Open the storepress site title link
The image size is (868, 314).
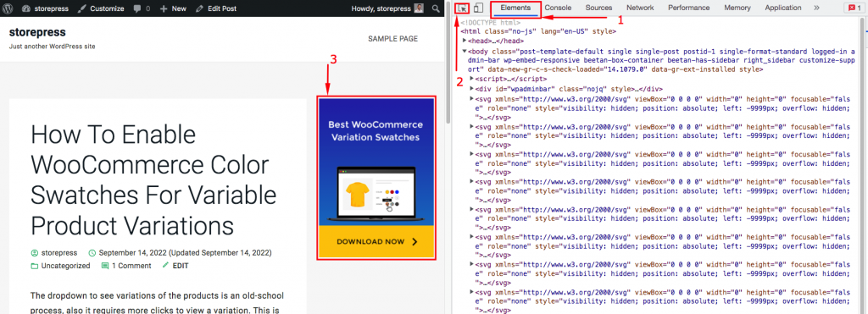[x=37, y=32]
